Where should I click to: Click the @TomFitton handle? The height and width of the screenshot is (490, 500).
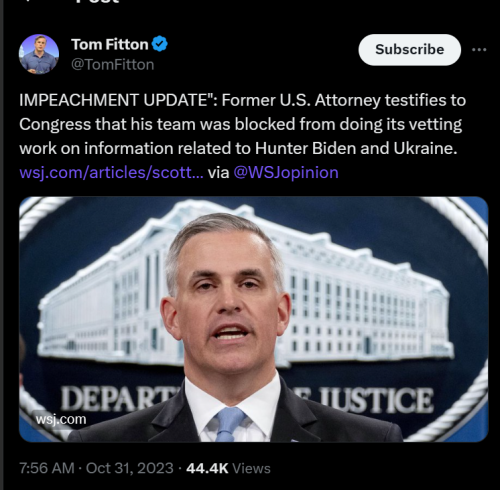(x=113, y=65)
